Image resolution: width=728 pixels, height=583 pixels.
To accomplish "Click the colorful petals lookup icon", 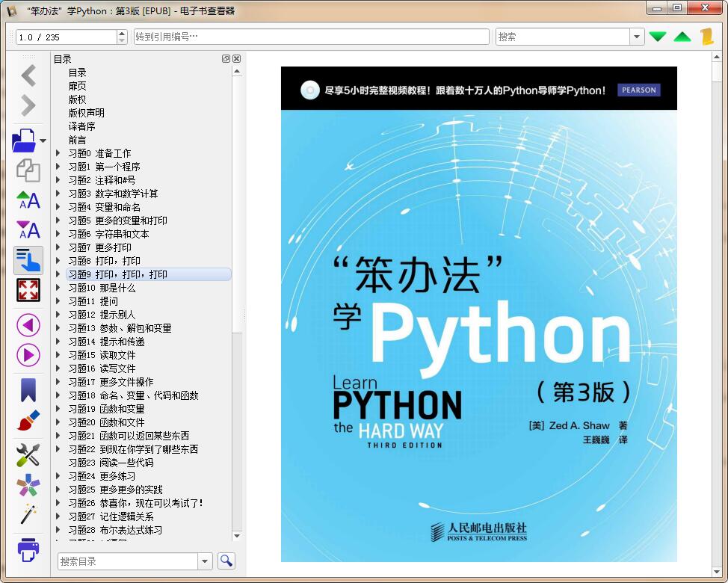I will [28, 485].
